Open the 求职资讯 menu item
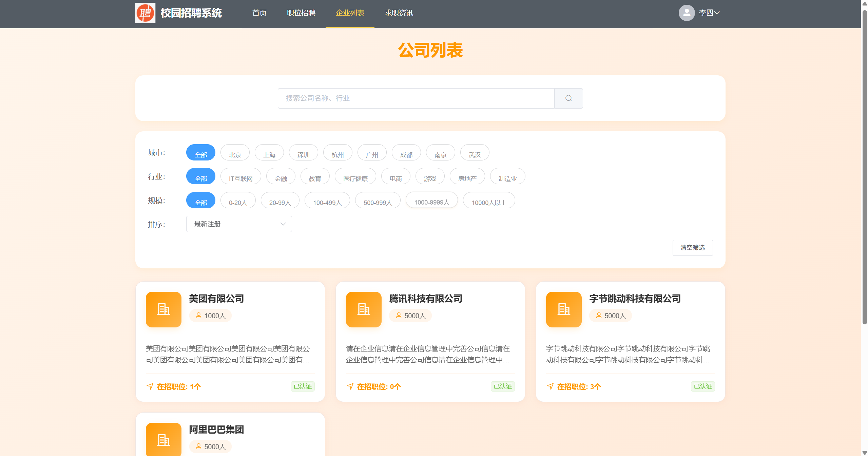The height and width of the screenshot is (456, 868). pyautogui.click(x=398, y=13)
